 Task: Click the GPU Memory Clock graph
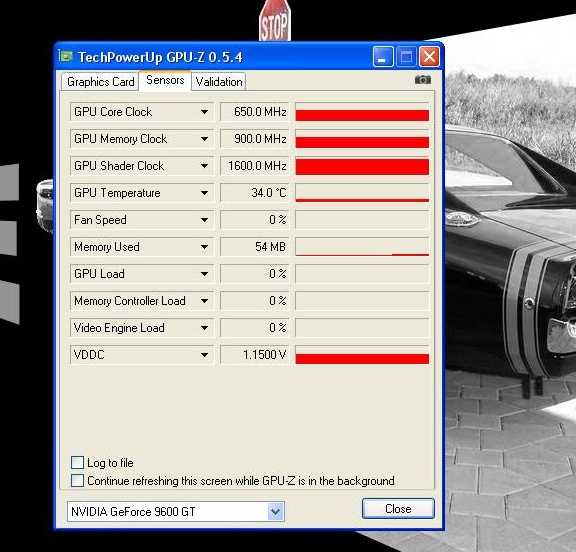click(x=362, y=139)
